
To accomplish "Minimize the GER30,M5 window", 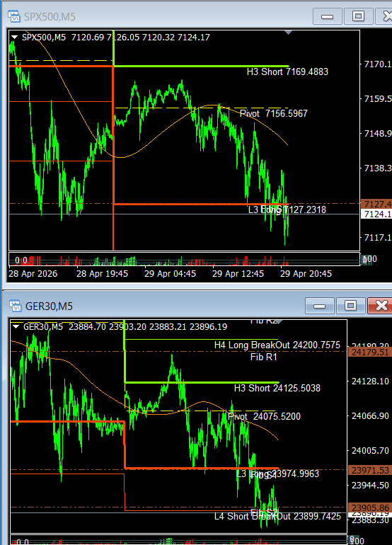I will pyautogui.click(x=319, y=306).
